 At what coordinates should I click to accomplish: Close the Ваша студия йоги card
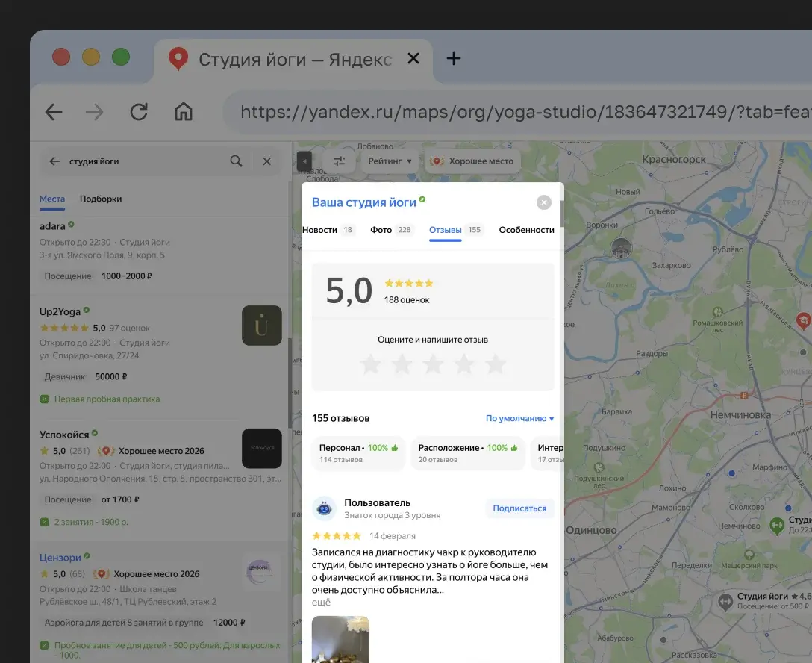tap(544, 202)
